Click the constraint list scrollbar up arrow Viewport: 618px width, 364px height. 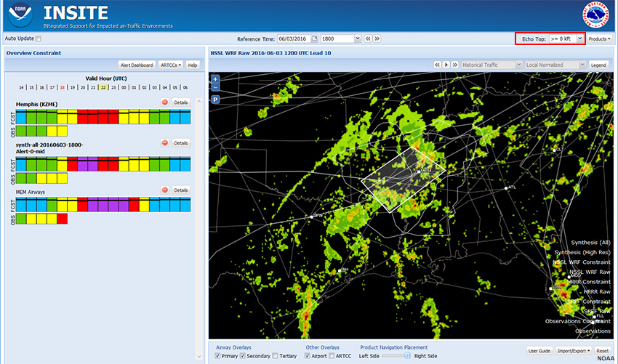[198, 101]
